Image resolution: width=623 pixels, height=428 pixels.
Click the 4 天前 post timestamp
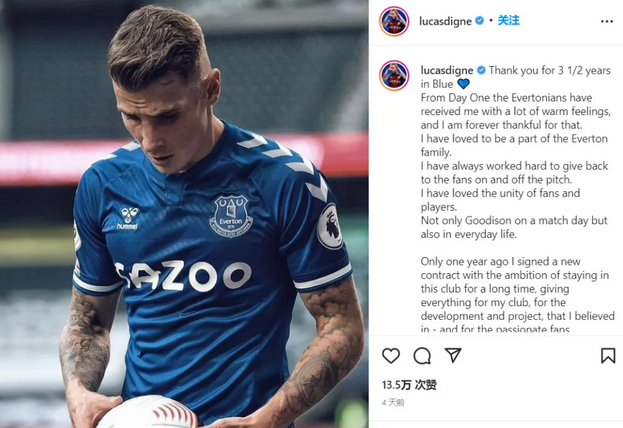392,402
